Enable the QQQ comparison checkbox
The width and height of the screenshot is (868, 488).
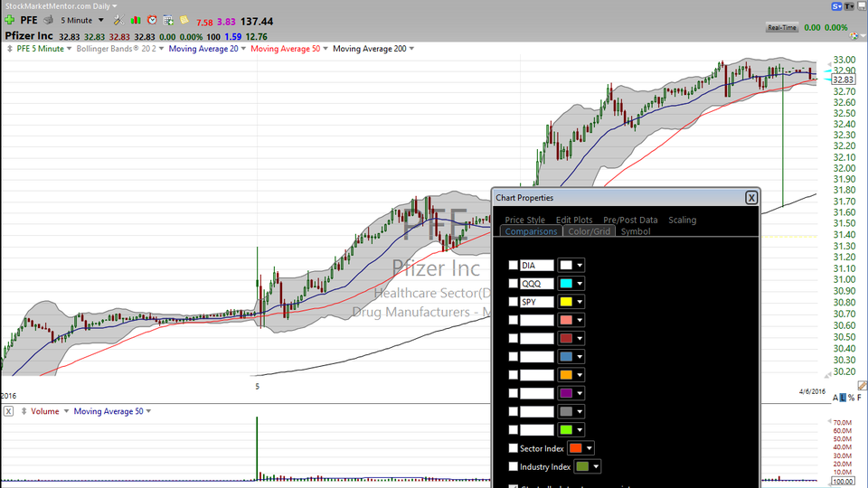(x=514, y=284)
